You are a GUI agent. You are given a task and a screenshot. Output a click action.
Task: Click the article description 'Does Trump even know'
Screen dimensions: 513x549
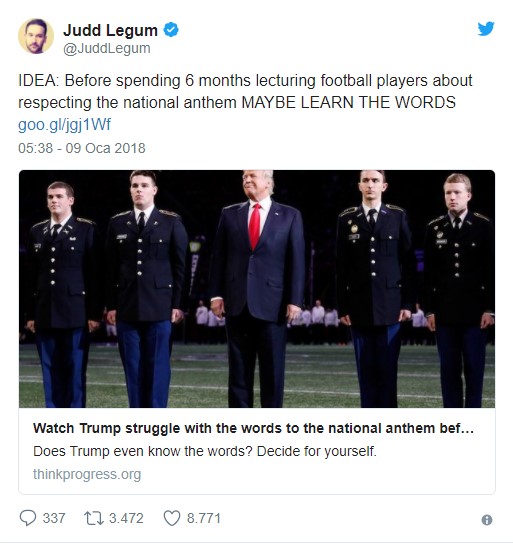[x=204, y=451]
